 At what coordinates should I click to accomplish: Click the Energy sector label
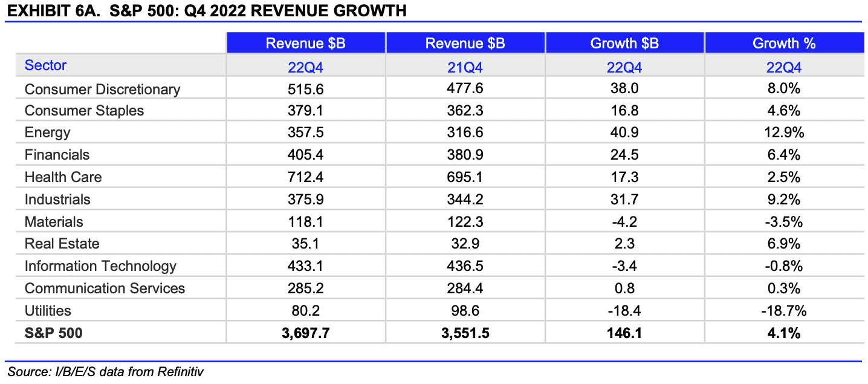pos(47,132)
